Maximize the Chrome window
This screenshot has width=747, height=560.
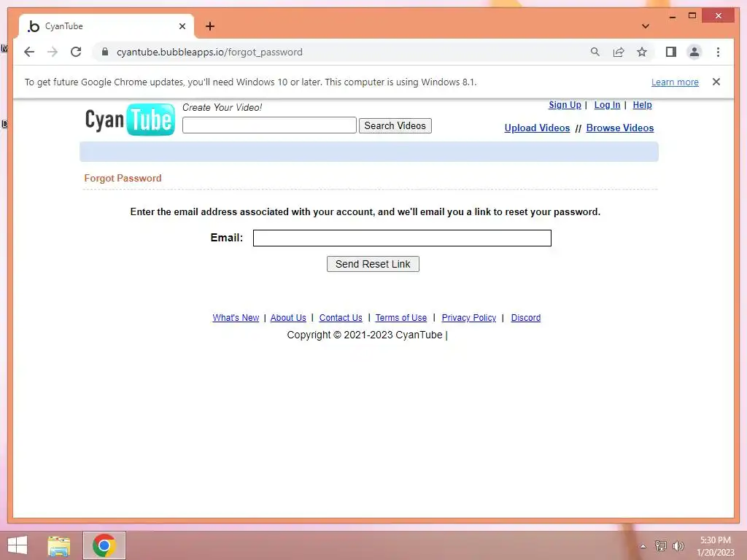click(692, 16)
